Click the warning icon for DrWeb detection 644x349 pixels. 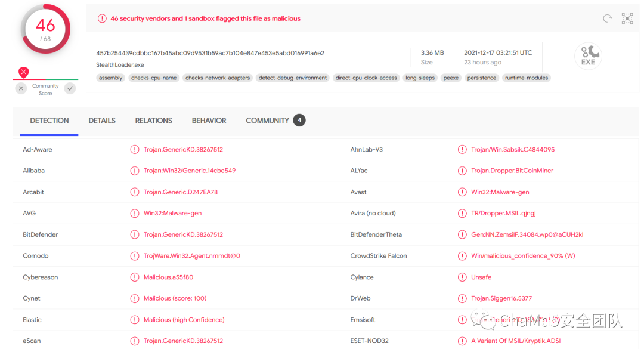tap(462, 298)
